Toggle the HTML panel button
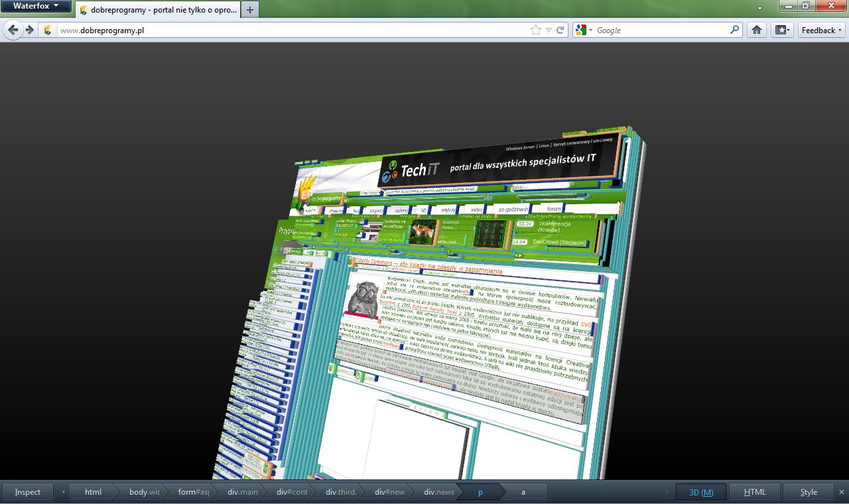This screenshot has height=504, width=849. pyautogui.click(x=755, y=492)
